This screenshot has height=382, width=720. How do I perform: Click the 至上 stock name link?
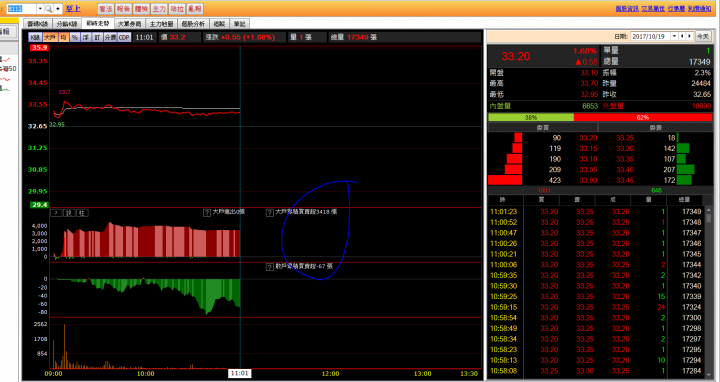click(x=73, y=9)
